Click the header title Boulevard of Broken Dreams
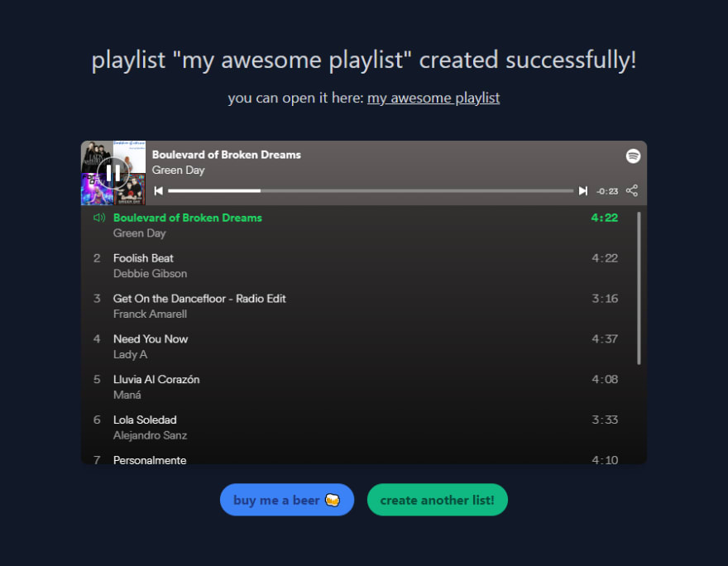728x566 pixels. 227,155
